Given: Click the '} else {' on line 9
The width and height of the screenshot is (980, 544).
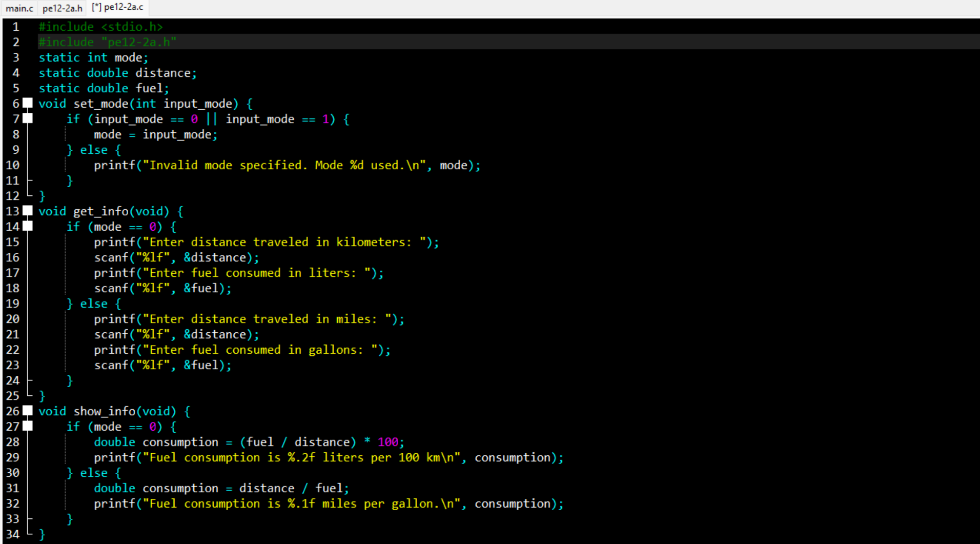Looking at the screenshot, I should tap(94, 150).
